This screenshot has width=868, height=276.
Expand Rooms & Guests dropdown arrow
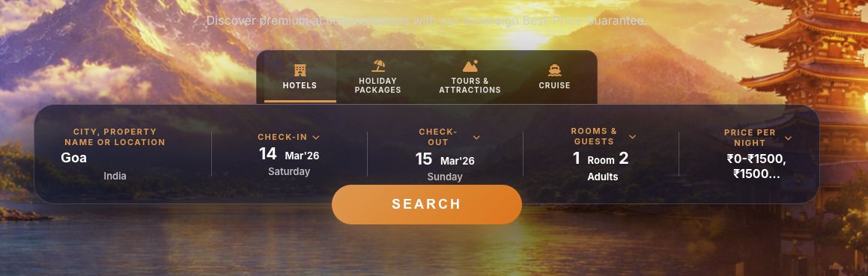coord(632,137)
